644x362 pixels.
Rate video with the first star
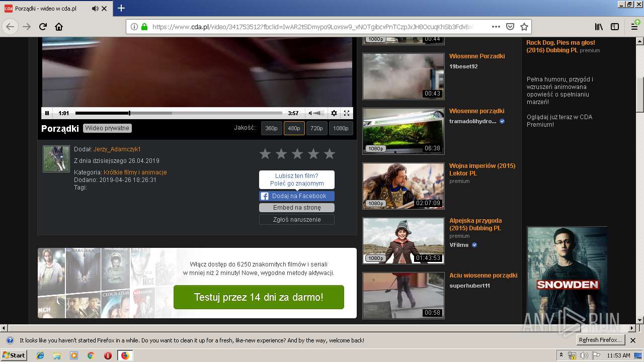point(265,154)
